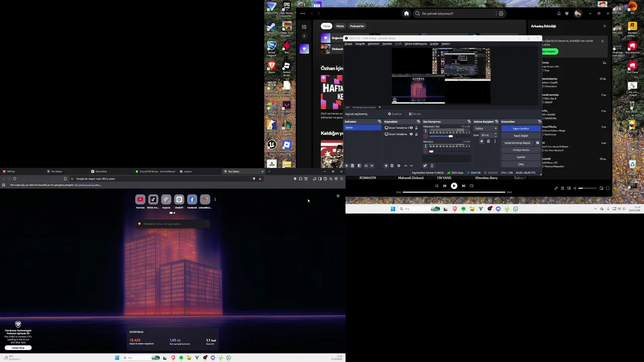Toggle visibility of Ekran Yakalama source

tap(411, 134)
